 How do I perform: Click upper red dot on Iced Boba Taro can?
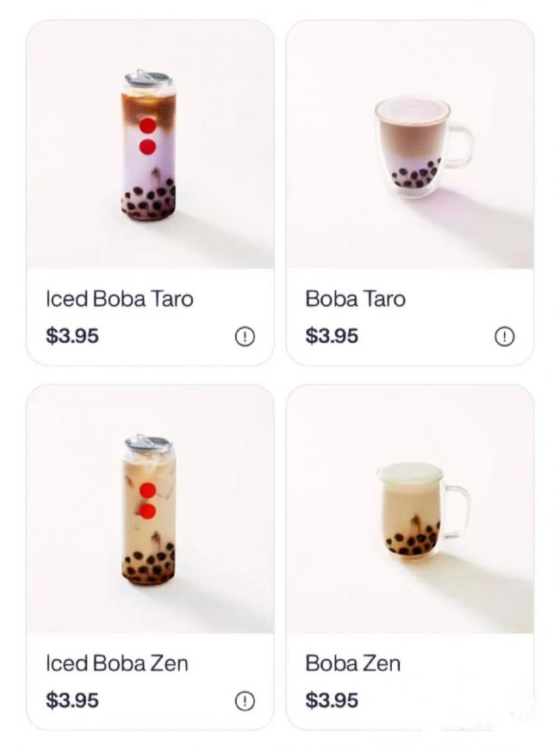pos(147,126)
